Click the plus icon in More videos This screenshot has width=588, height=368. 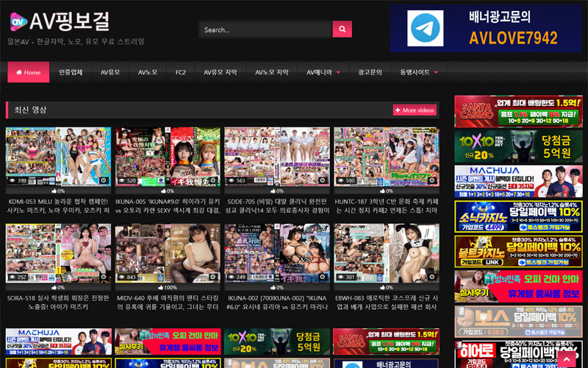pyautogui.click(x=398, y=110)
